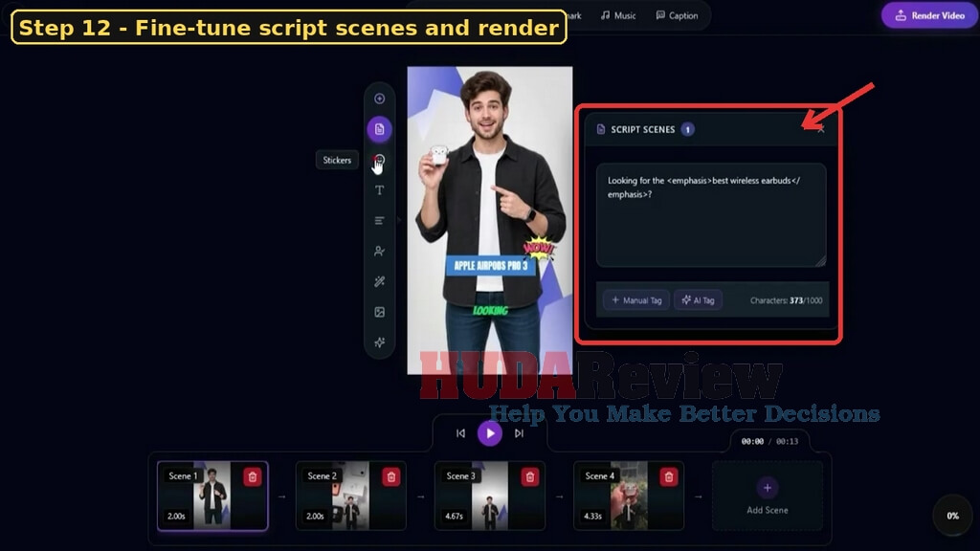
Task: Click Add Scene
Action: coord(768,496)
